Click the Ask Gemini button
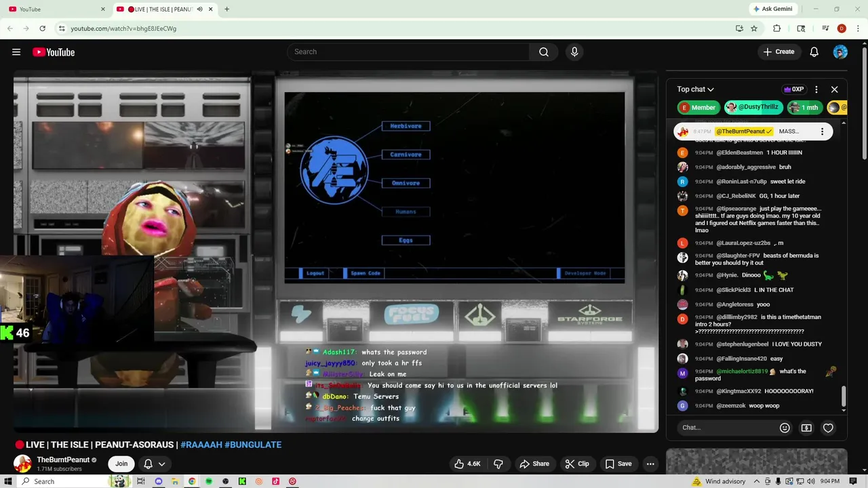Image resolution: width=868 pixels, height=488 pixels. [x=772, y=9]
